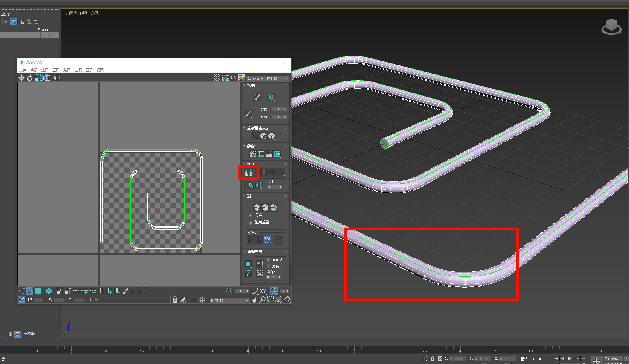Screen dimensions: 629x364
Task: Open the 贴图 menu
Action: [x=67, y=70]
